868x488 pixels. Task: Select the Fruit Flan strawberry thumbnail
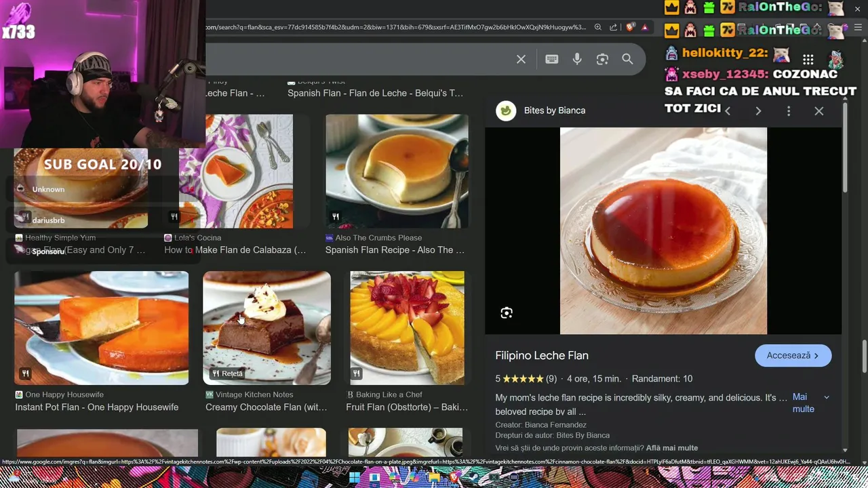407,328
